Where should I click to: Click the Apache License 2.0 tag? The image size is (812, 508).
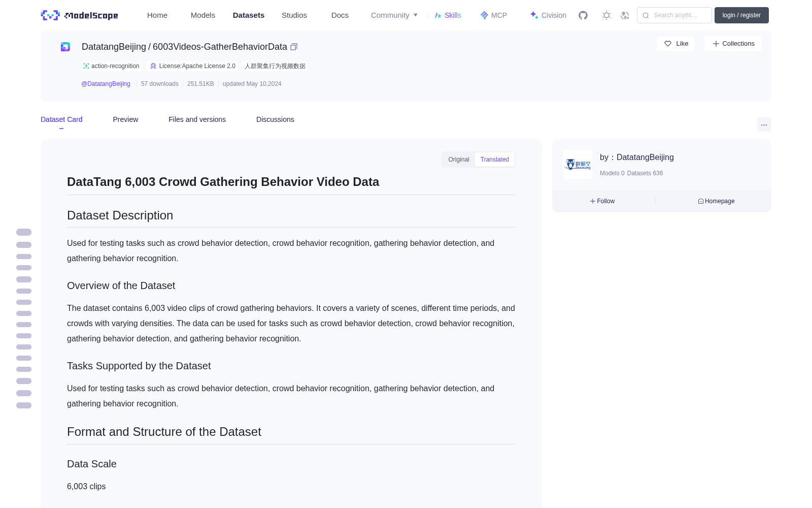[x=192, y=66]
